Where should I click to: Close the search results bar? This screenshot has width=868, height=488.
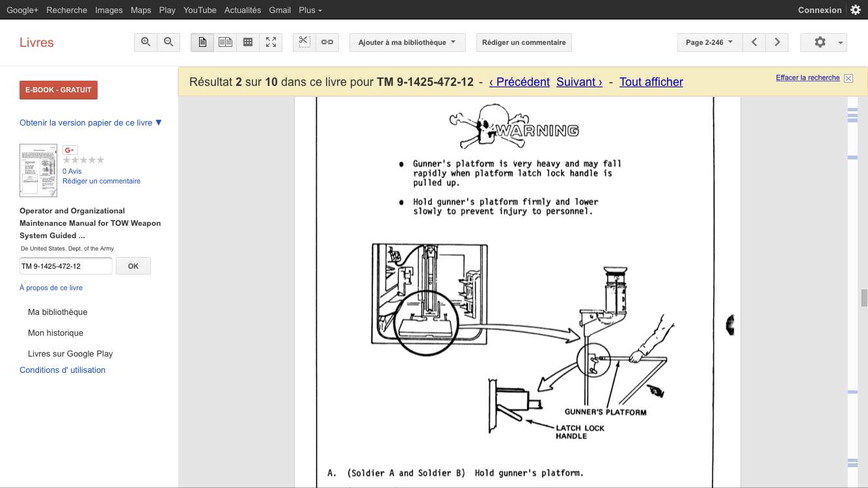[x=848, y=78]
